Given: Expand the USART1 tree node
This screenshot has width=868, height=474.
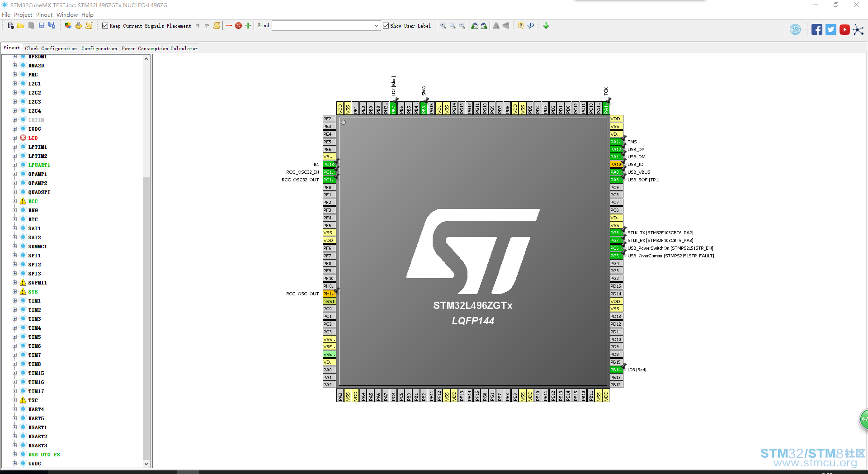Looking at the screenshot, I should (15, 427).
